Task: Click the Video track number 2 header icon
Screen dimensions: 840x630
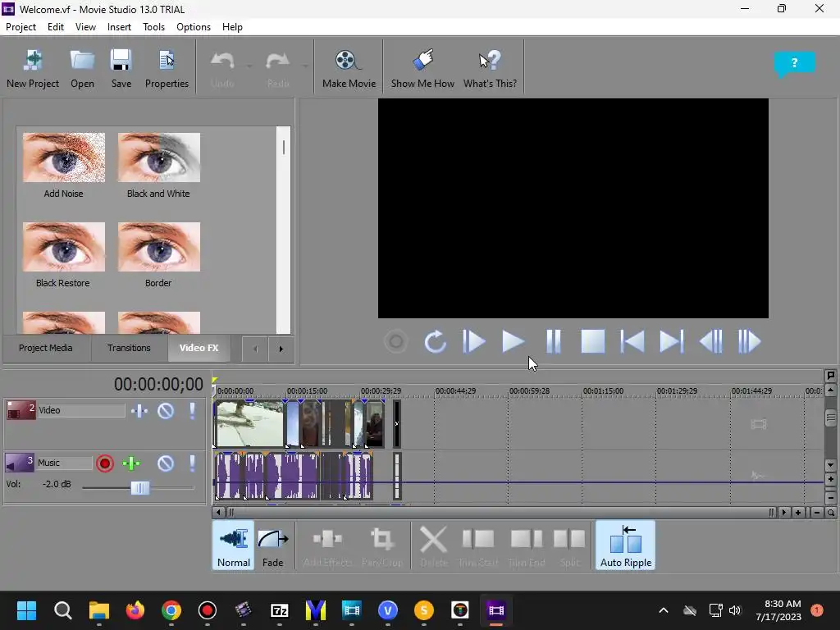Action: (x=21, y=410)
